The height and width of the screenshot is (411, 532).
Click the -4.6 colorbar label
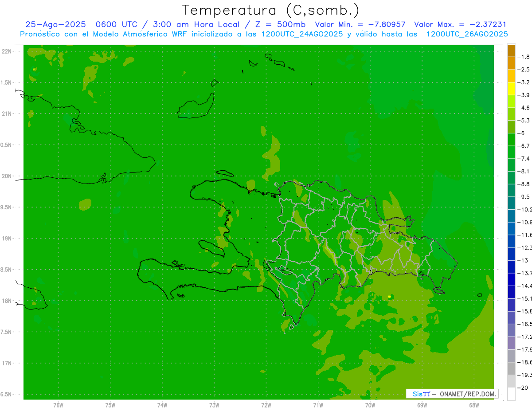click(x=523, y=108)
